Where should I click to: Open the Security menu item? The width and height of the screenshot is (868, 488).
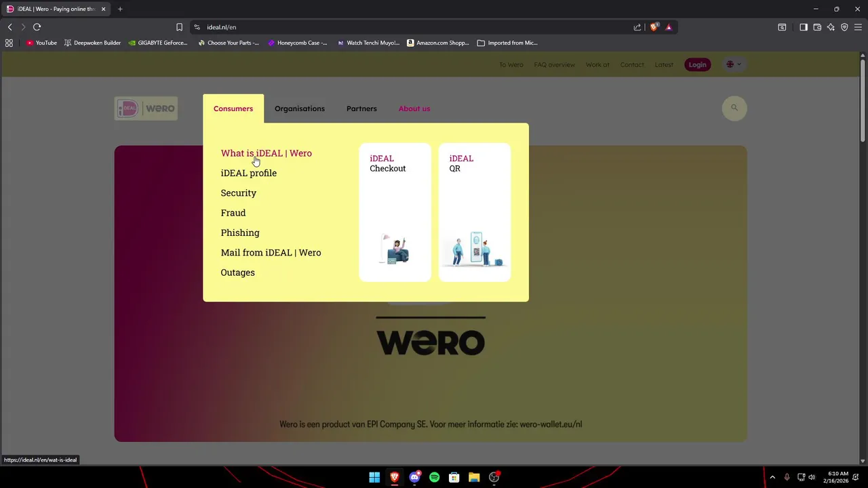click(238, 192)
